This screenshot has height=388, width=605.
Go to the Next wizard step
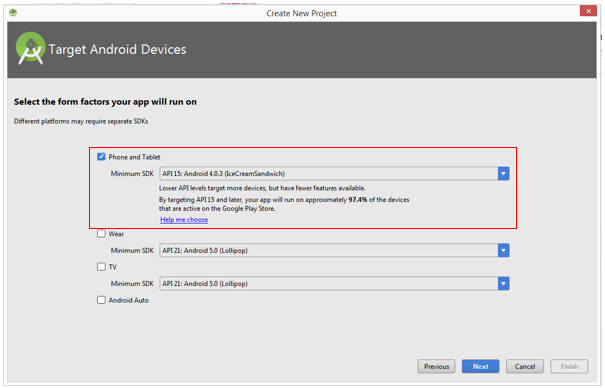pos(480,366)
